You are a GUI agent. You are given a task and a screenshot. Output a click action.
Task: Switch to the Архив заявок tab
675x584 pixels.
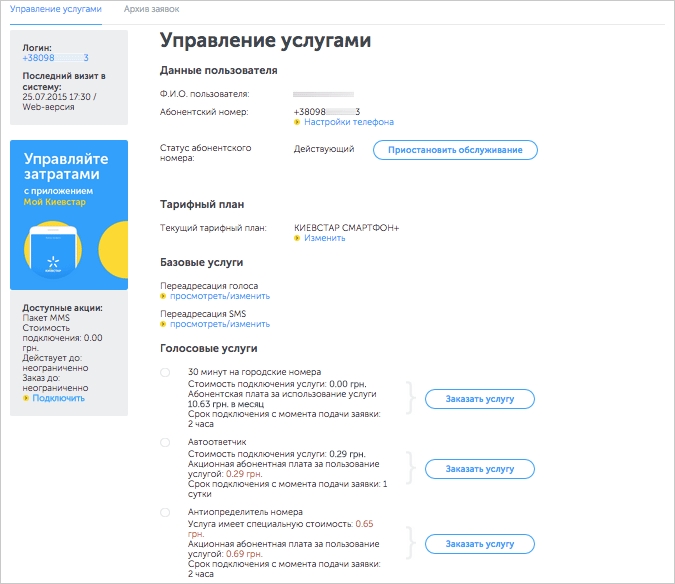point(152,9)
